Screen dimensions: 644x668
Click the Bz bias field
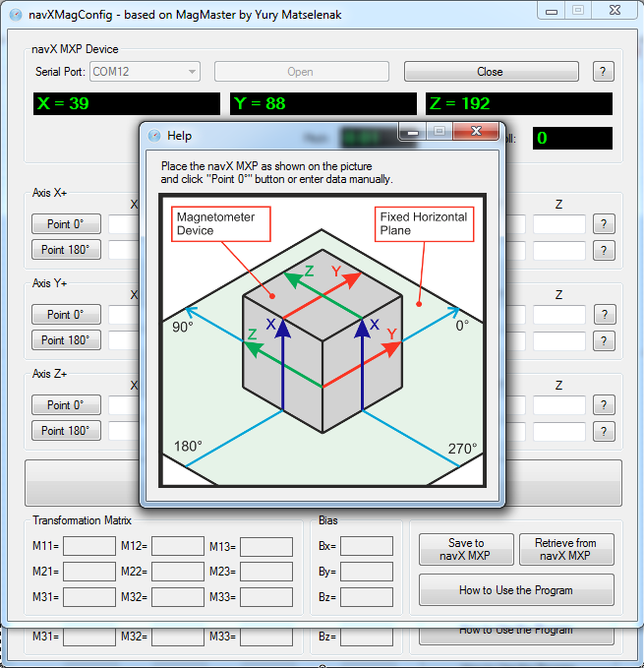[367, 597]
